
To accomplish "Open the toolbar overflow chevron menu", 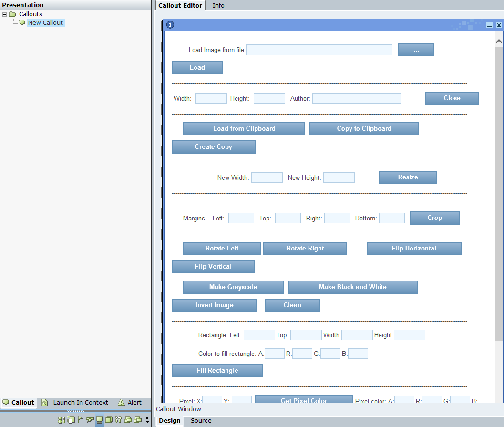I will (x=147, y=420).
